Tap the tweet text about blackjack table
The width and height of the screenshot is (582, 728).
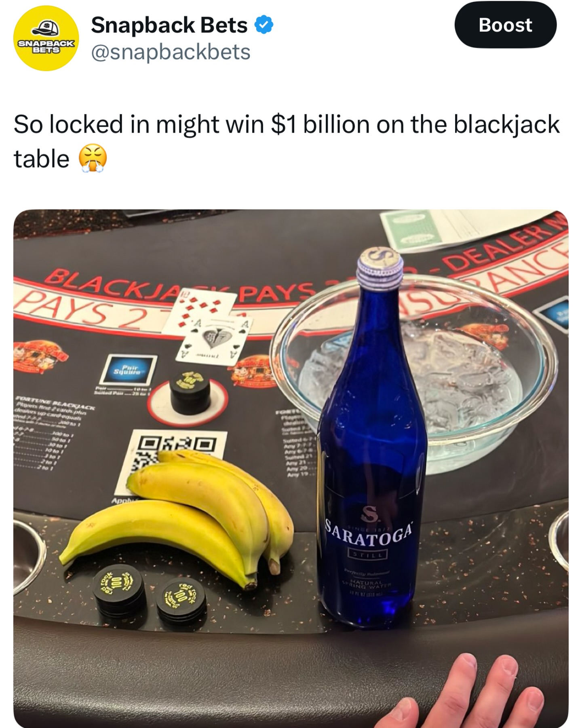(287, 141)
